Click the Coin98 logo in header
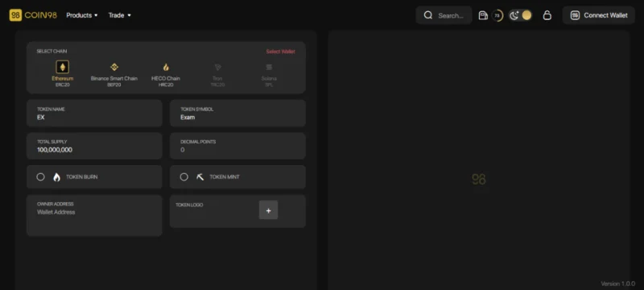This screenshot has width=644, height=290. point(33,15)
